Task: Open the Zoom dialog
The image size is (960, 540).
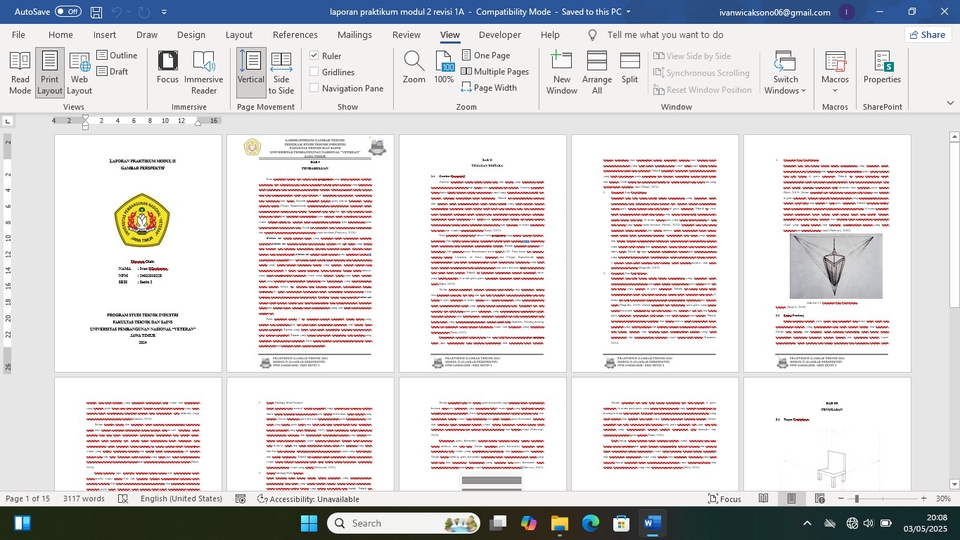Action: (x=414, y=67)
